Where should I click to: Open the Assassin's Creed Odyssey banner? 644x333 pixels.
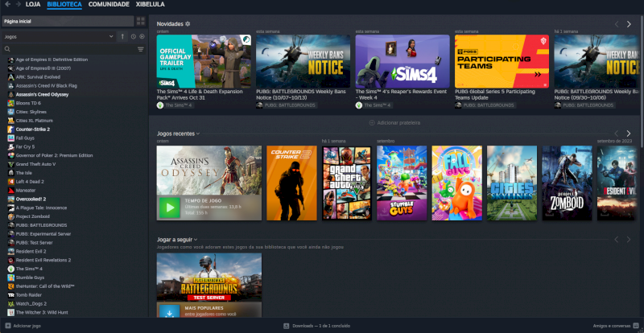point(209,171)
